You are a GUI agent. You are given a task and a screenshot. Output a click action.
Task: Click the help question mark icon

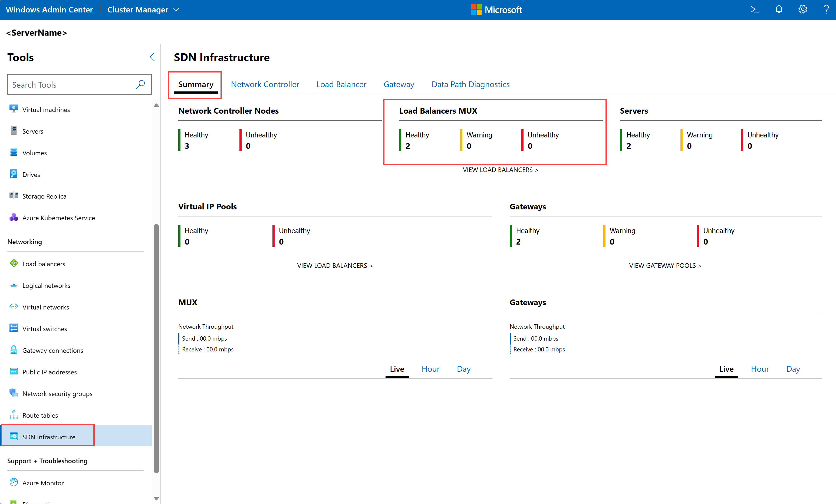click(x=826, y=9)
